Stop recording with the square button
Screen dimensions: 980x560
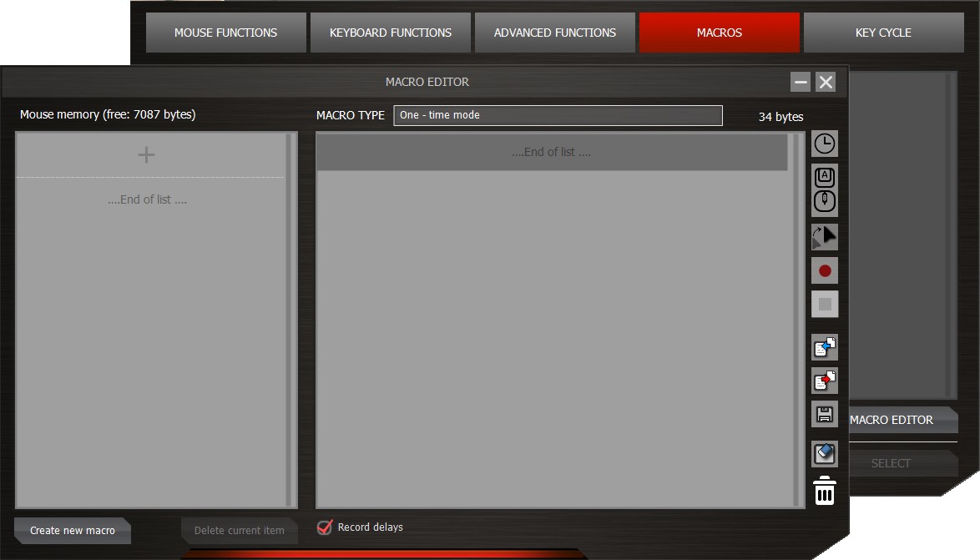pos(825,305)
